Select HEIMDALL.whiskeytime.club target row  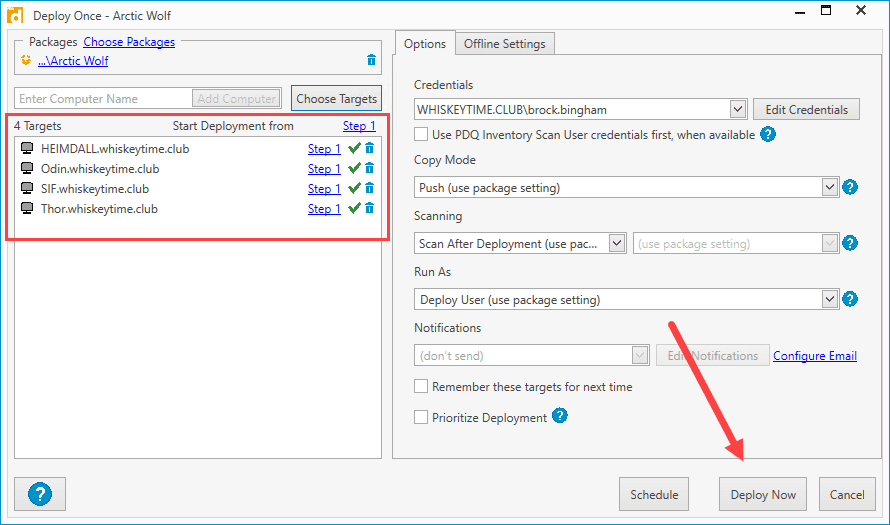[198, 149]
